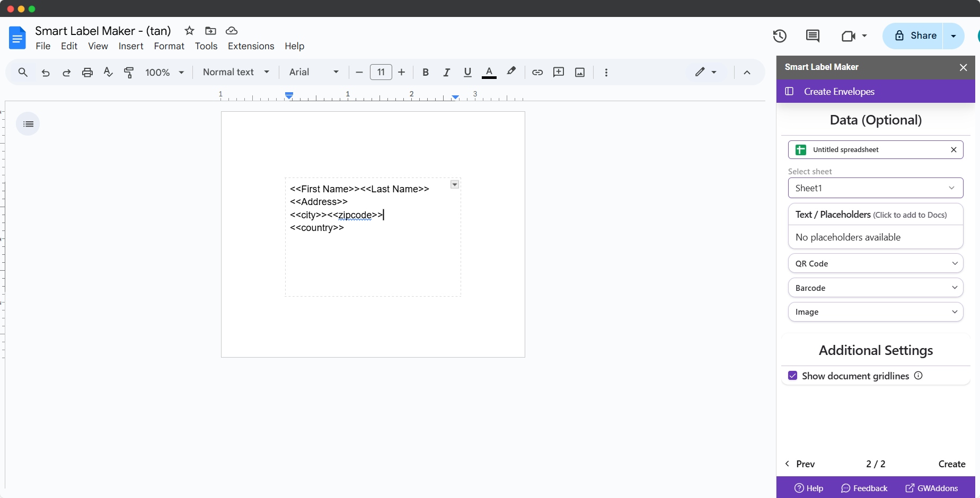
Task: Open the Tools menu
Action: 206,46
